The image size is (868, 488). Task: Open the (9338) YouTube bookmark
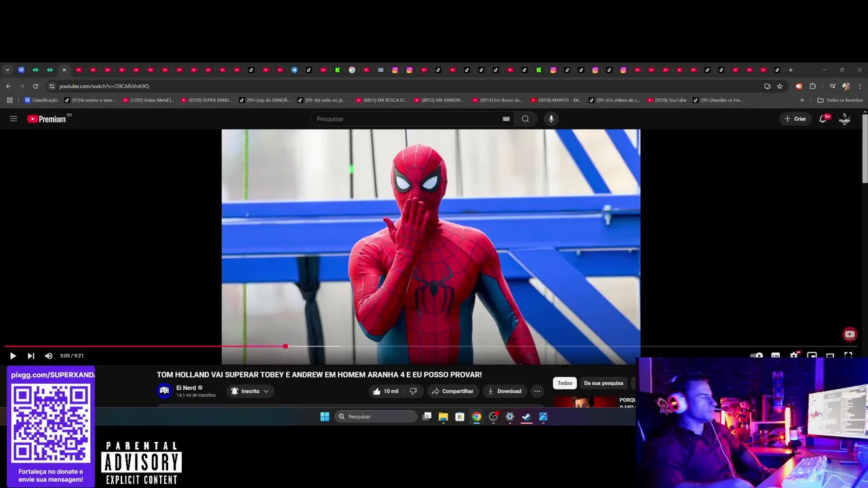coord(667,100)
